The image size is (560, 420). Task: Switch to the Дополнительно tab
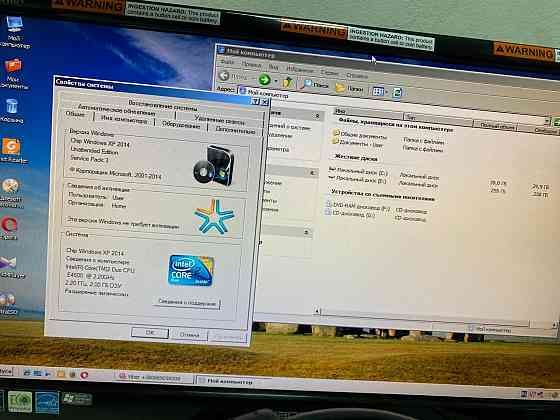(235, 131)
